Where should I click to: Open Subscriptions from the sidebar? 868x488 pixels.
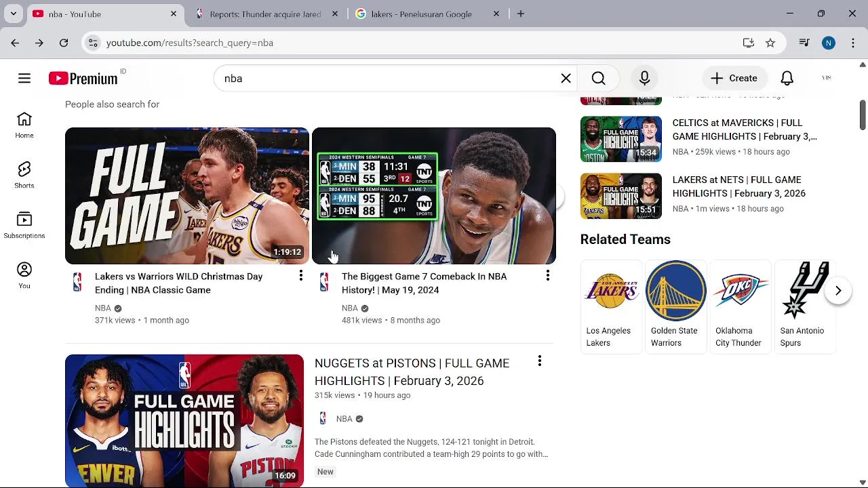click(24, 226)
